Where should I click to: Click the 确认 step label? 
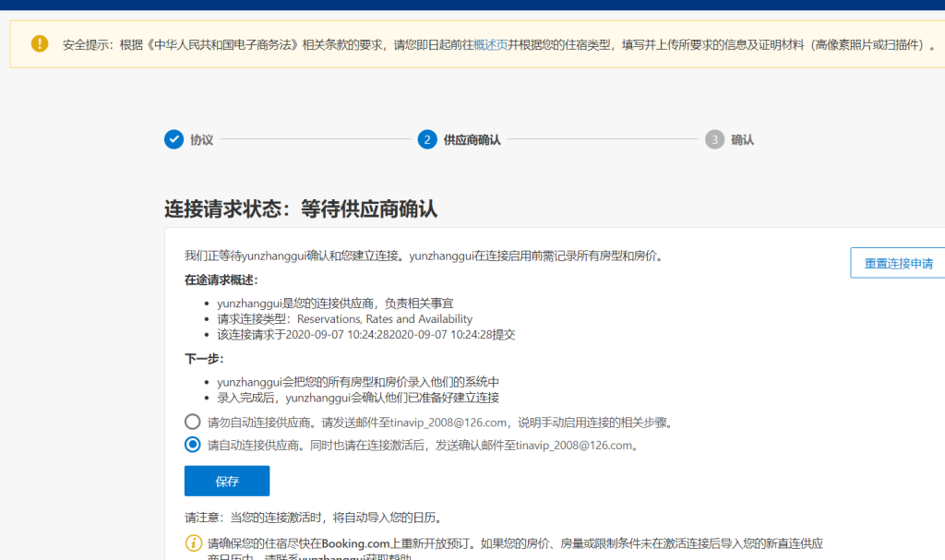click(x=742, y=140)
